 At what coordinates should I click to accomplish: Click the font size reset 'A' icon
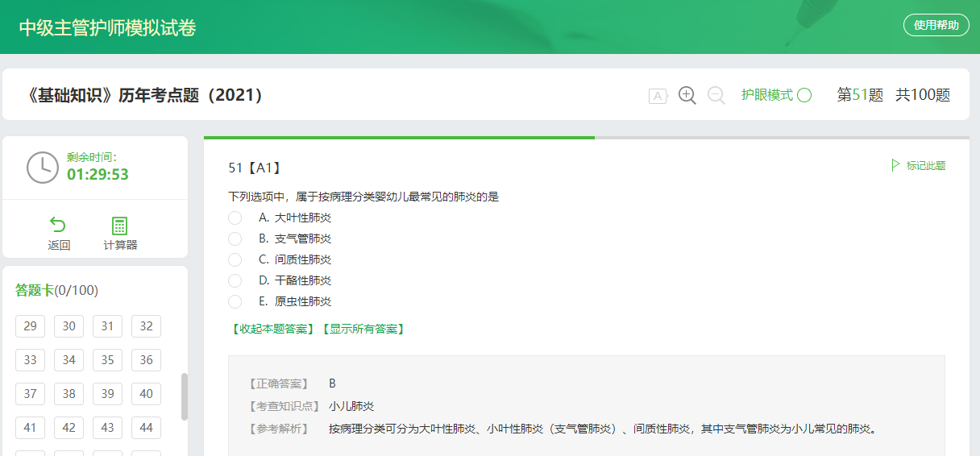(658, 96)
